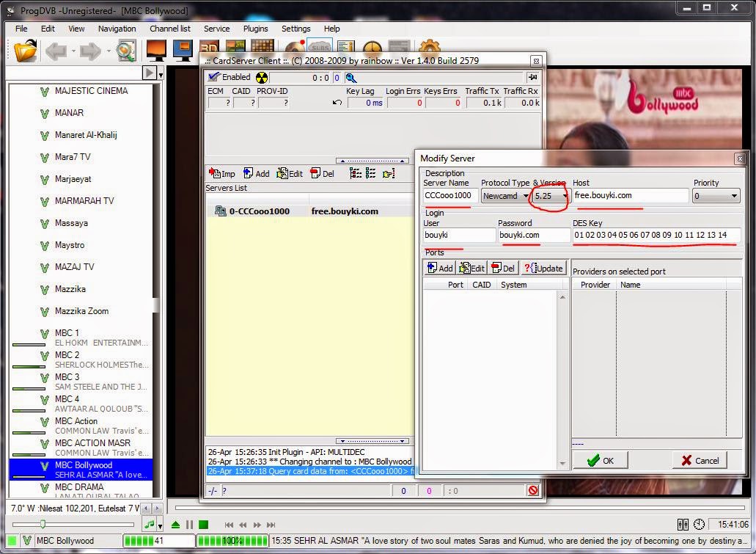Screen dimensions: 756x554
Task: Toggle the Enabled checkbox in CardServer Client
Action: [213, 77]
